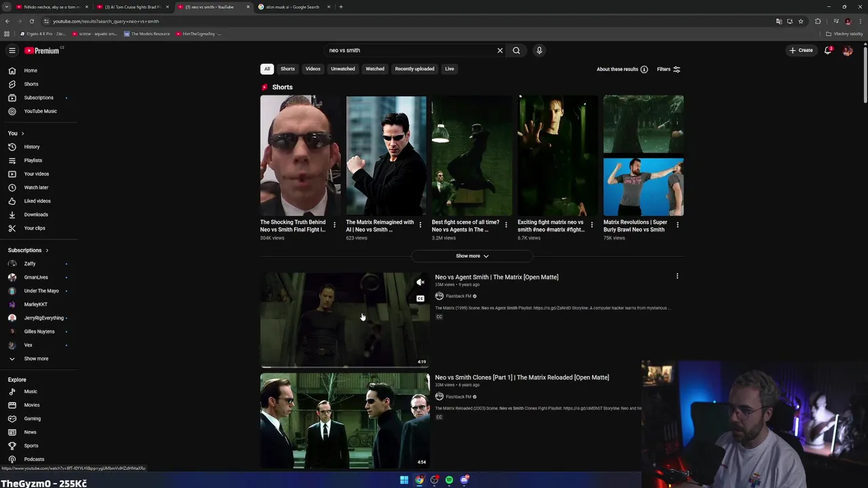Switch to AI Tom Cruise fights browser tab

point(132,7)
